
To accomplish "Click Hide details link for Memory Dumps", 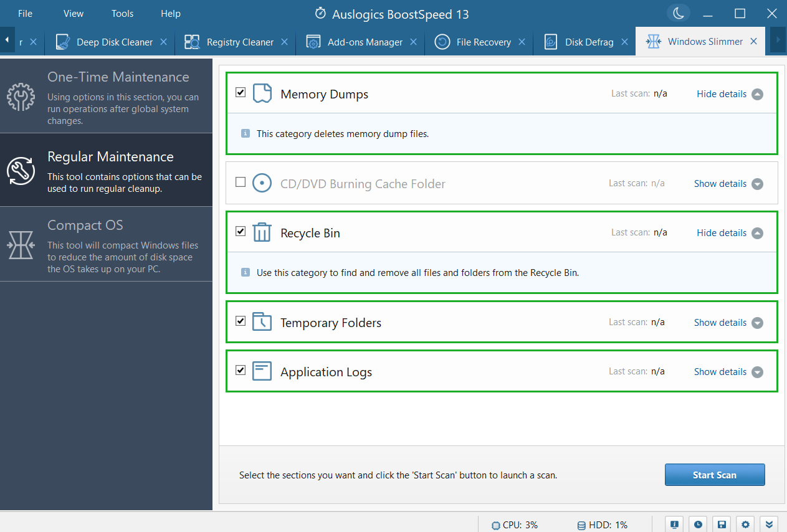I will click(x=722, y=94).
